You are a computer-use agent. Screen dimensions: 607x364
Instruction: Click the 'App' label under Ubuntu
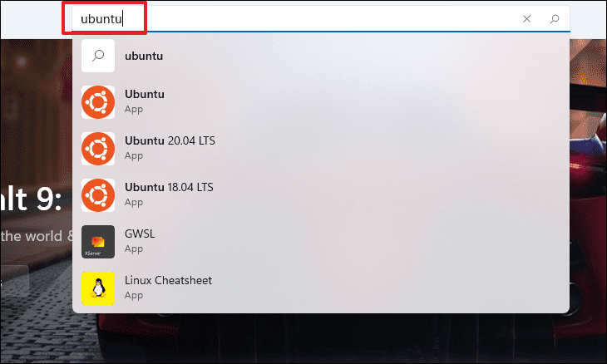click(x=134, y=110)
